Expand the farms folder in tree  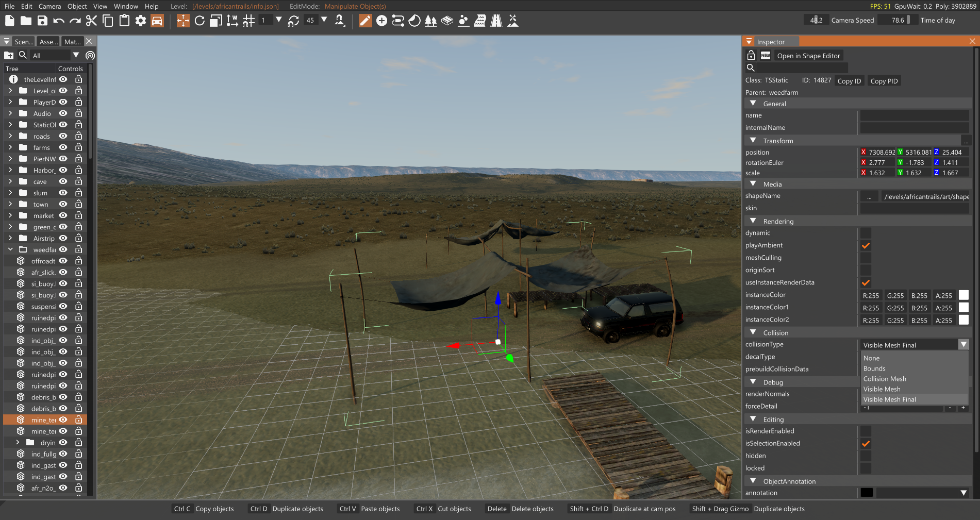10,147
